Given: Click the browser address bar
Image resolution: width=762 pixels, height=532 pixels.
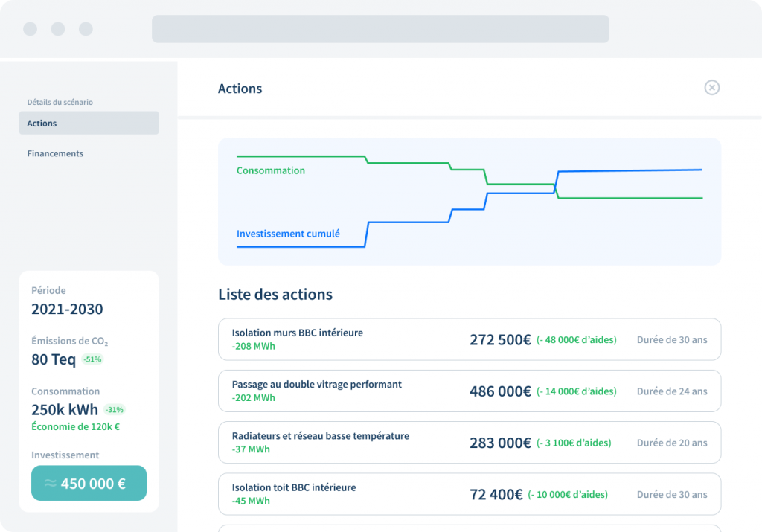Looking at the screenshot, I should pos(380,28).
